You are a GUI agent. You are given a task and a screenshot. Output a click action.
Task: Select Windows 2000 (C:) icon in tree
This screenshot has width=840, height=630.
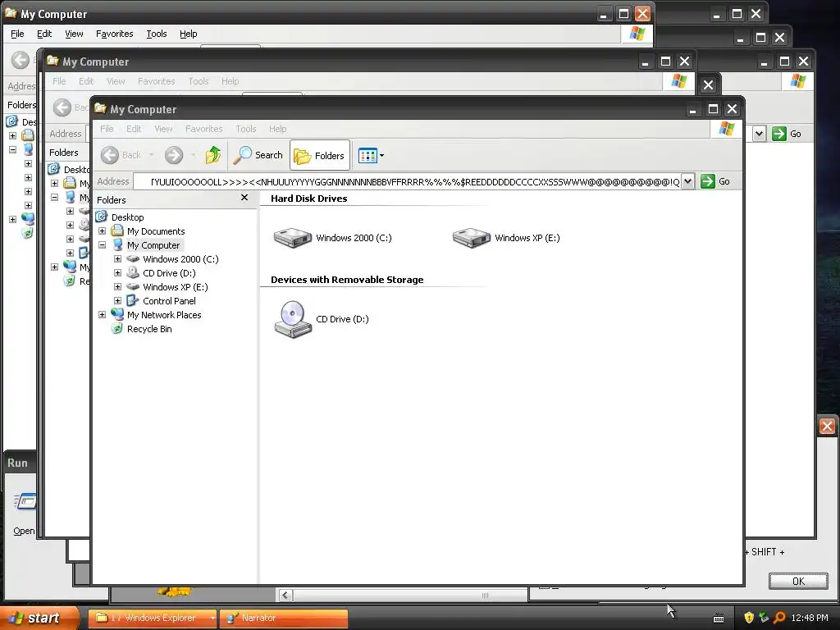click(x=133, y=258)
